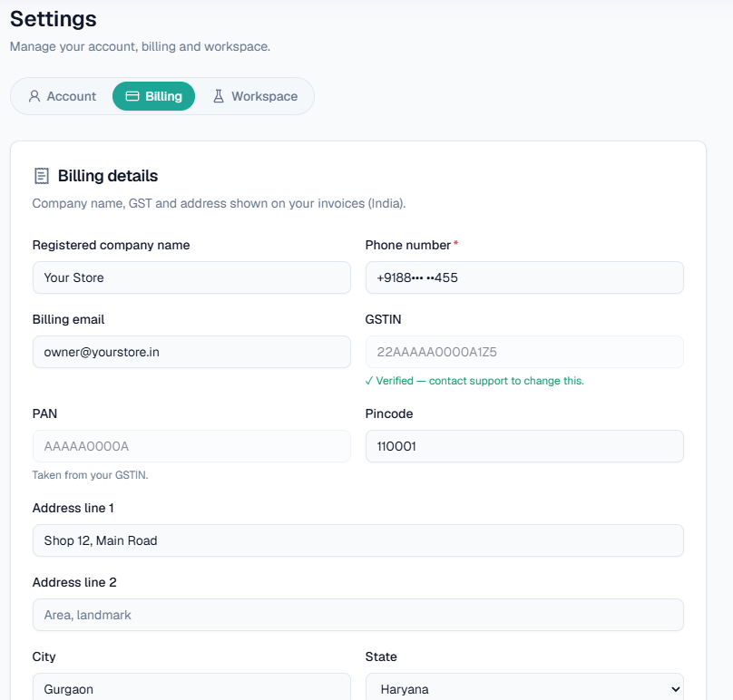Click the Settings page heading

pyautogui.click(x=54, y=19)
